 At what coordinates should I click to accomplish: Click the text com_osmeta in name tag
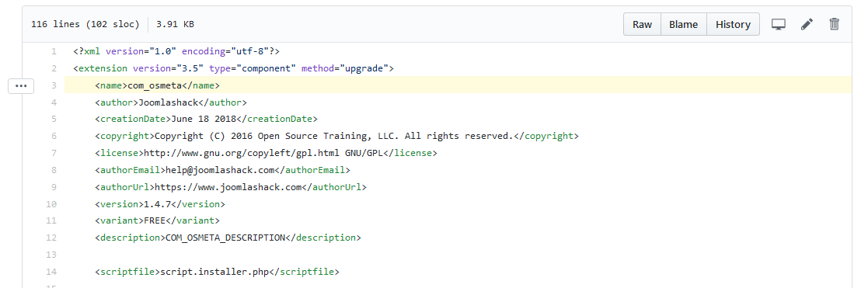click(155, 85)
